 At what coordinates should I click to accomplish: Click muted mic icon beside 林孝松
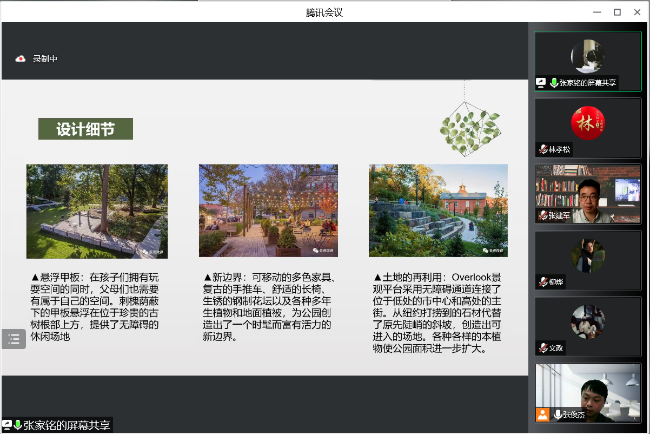543,149
